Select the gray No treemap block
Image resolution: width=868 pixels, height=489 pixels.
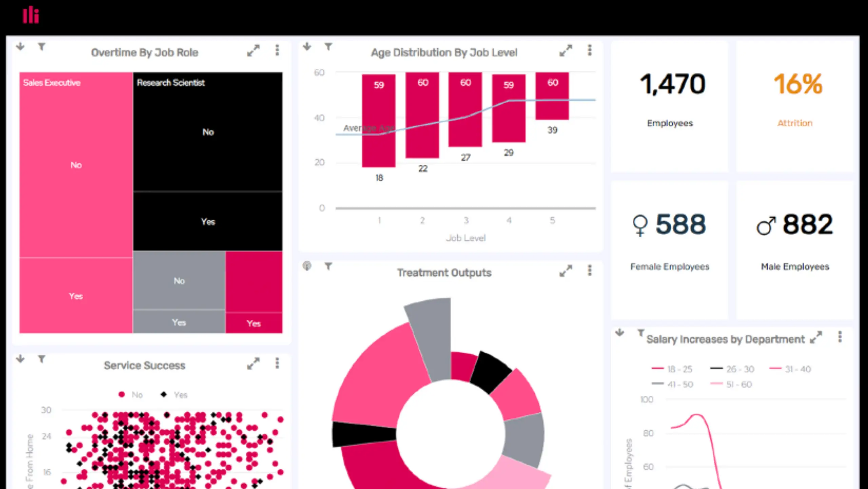pyautogui.click(x=179, y=281)
